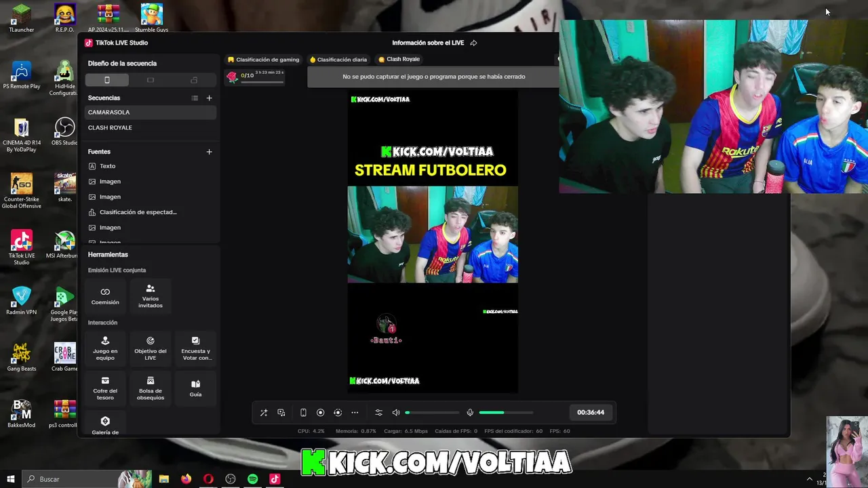The height and width of the screenshot is (488, 868).
Task: Mute the microphone icon
Action: point(470,413)
